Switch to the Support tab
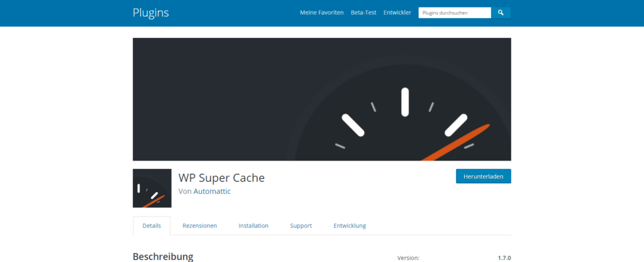Screen dimensions: 644x262 click(301, 226)
